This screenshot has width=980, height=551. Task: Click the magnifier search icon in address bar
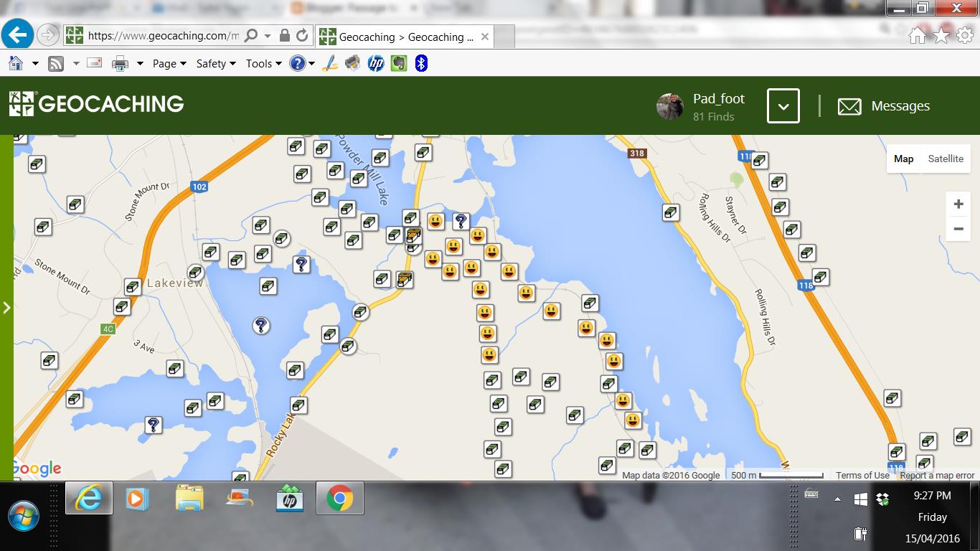coord(251,35)
